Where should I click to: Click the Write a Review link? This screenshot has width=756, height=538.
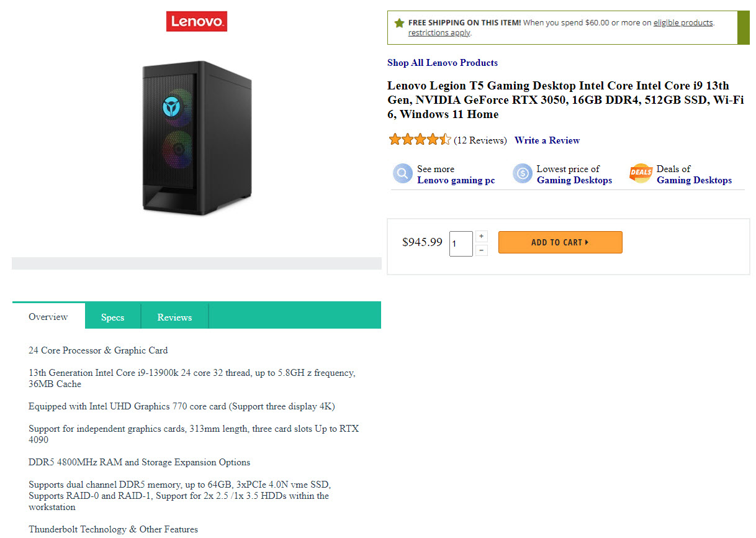tap(547, 140)
